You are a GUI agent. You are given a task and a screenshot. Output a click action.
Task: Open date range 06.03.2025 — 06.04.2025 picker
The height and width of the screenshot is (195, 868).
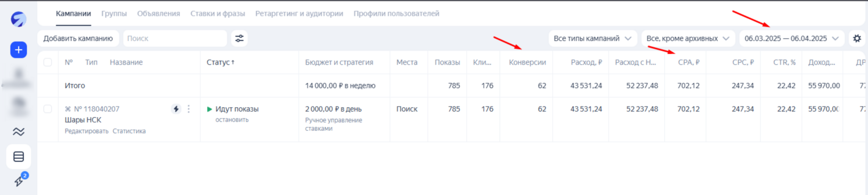(x=792, y=38)
